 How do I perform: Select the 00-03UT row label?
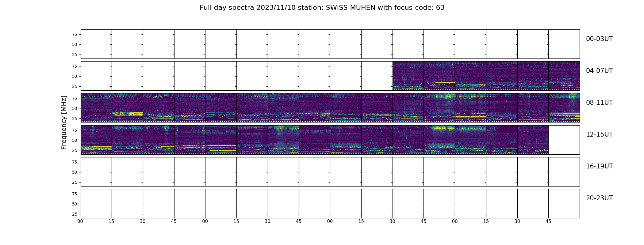tap(599, 39)
